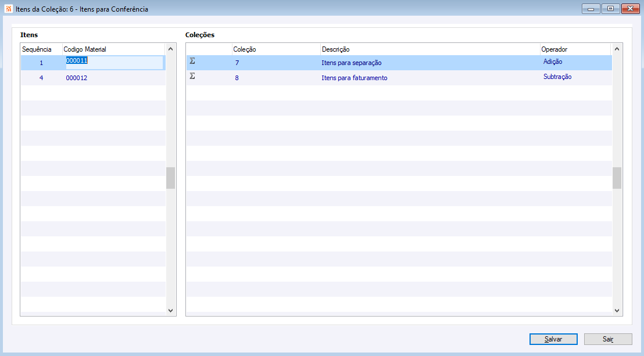Restore the window size with the restore button
The image size is (644, 356).
[x=611, y=9]
